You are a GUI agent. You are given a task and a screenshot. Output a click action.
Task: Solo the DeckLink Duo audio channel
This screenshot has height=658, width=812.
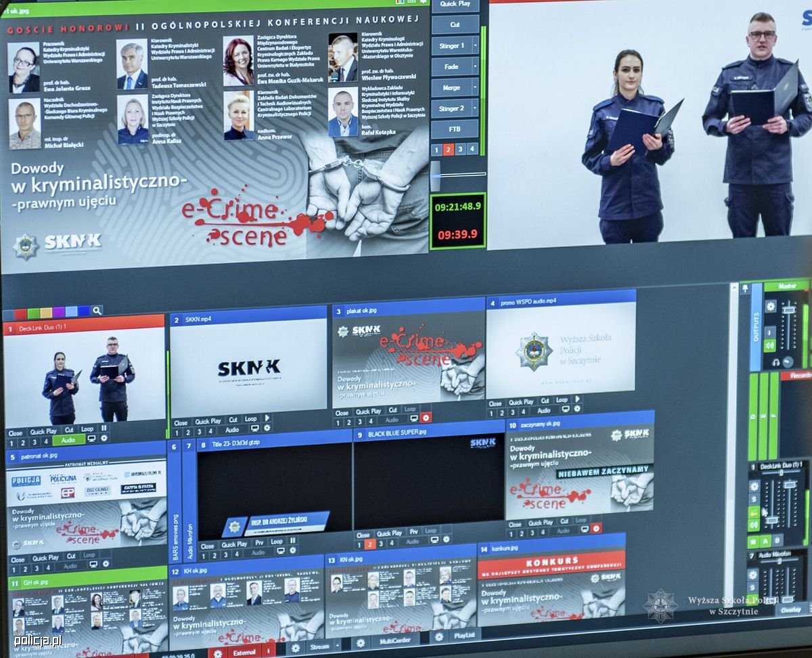tap(754, 500)
